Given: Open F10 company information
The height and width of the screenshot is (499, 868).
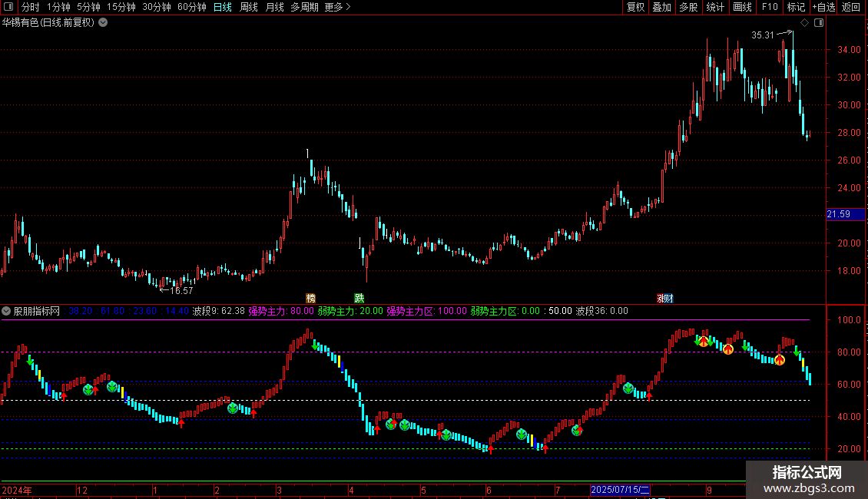Looking at the screenshot, I should coord(770,7).
